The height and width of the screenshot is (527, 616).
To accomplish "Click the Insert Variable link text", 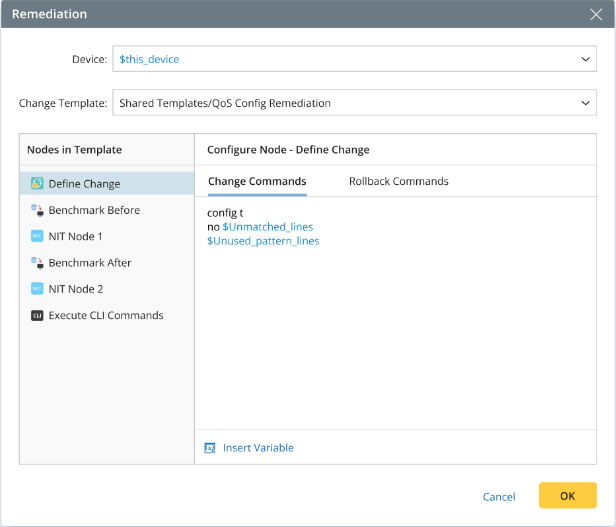I will pos(258,448).
